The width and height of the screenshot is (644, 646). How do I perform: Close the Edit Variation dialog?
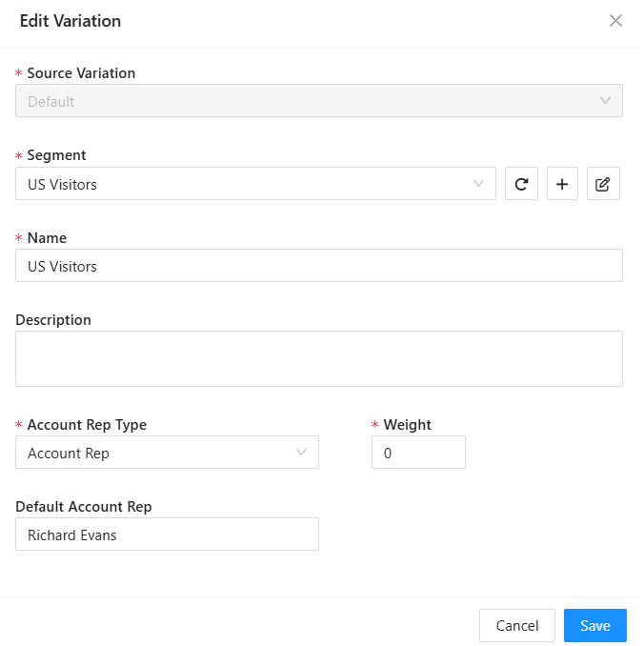click(615, 21)
